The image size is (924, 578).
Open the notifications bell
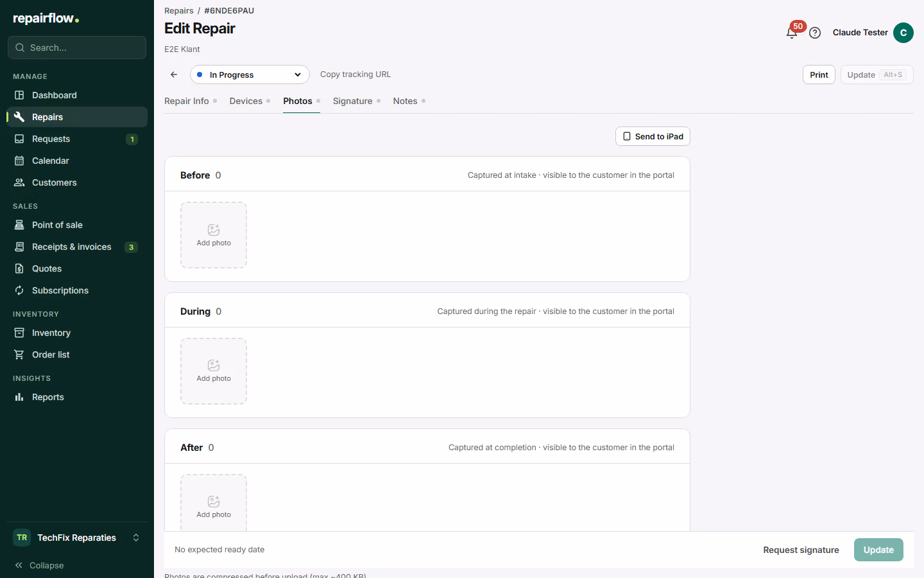click(x=792, y=33)
